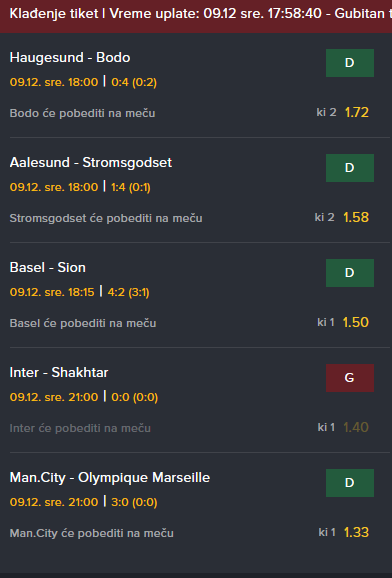Click the green D badge for Basel - Sion

[350, 273]
